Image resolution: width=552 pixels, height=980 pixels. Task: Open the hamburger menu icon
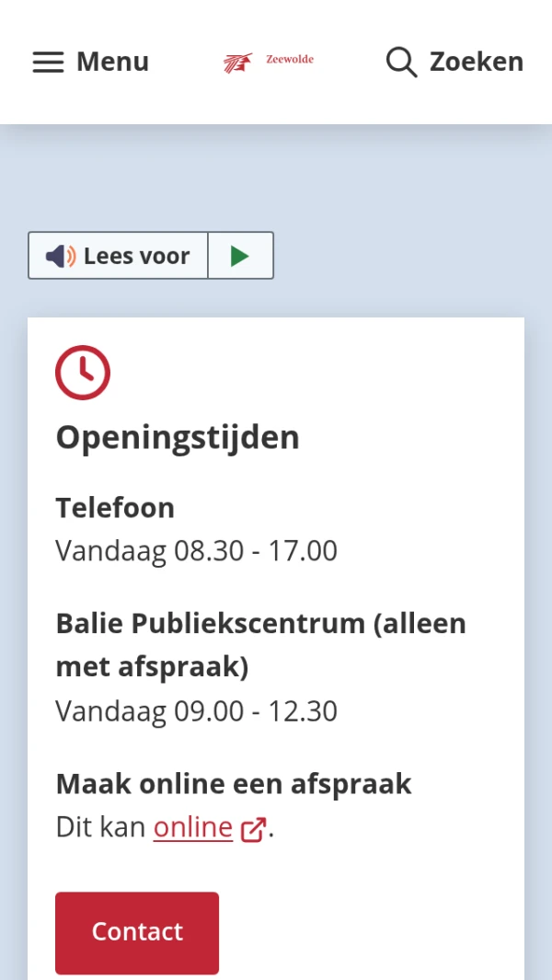(x=48, y=62)
